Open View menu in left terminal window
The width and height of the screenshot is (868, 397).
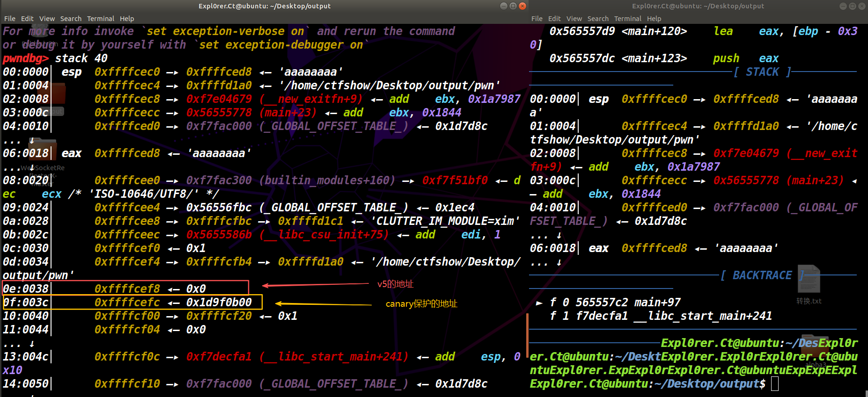[47, 19]
